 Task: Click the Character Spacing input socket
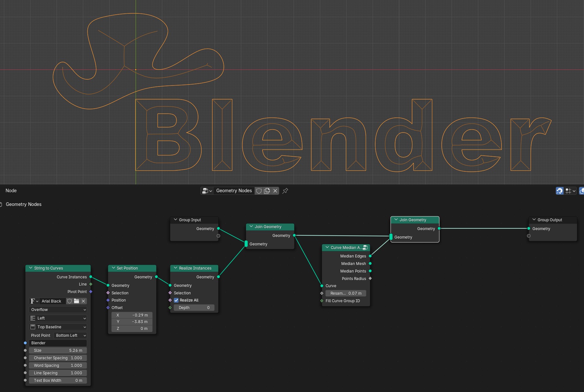pos(25,358)
